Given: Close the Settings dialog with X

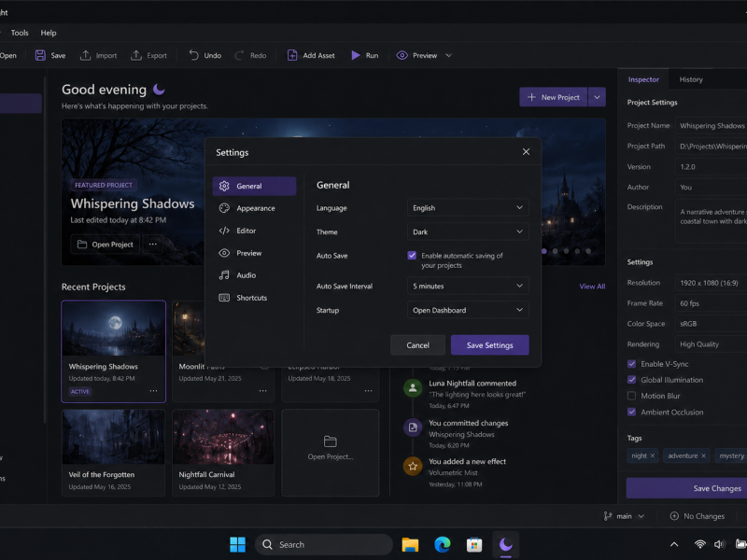Looking at the screenshot, I should click(526, 151).
